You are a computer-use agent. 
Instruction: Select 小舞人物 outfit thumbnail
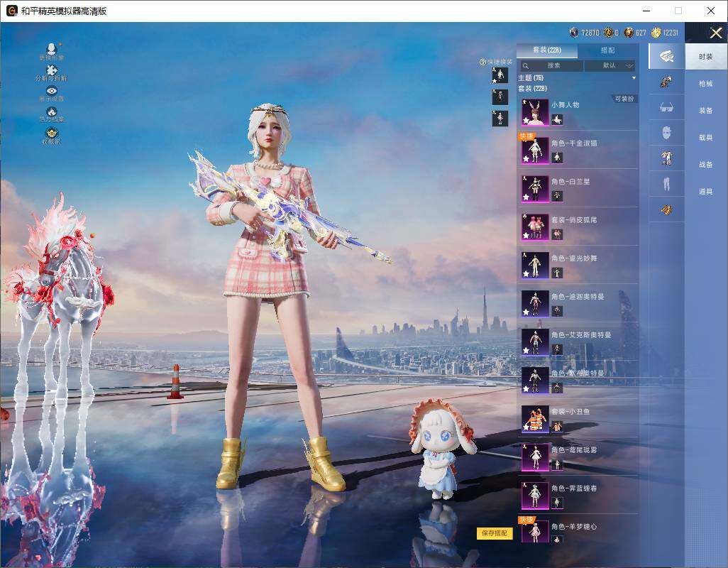pyautogui.click(x=535, y=112)
